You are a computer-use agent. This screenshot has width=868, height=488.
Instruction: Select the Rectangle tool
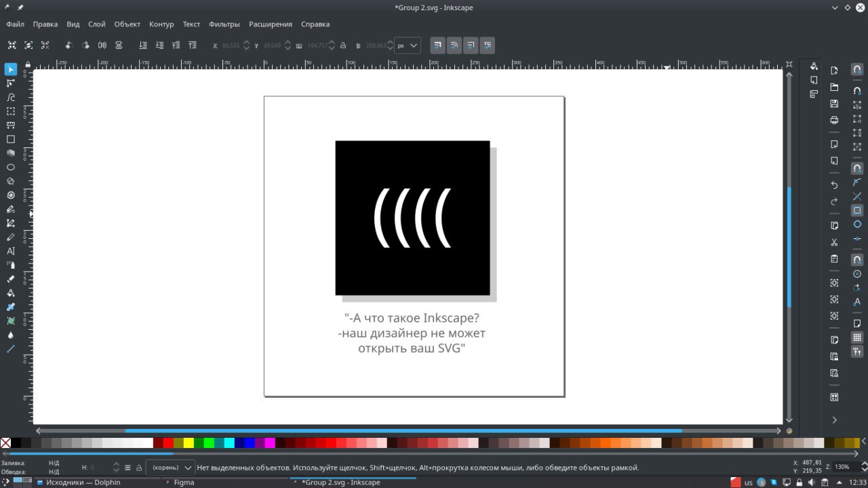11,139
